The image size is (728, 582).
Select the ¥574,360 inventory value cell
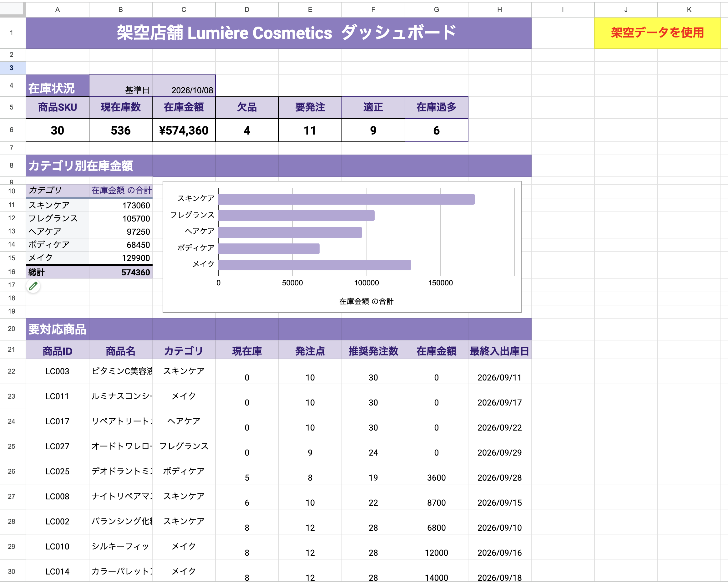pyautogui.click(x=184, y=130)
